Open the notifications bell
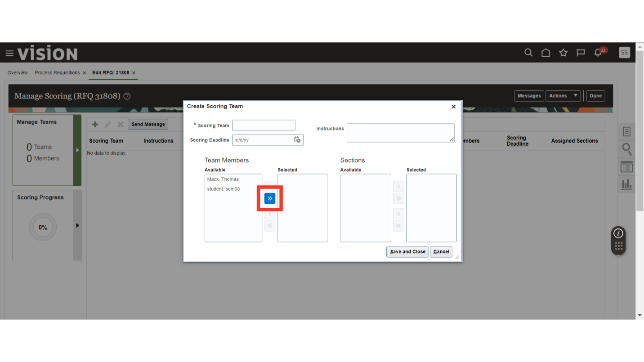This screenshot has width=644, height=362. tap(598, 53)
